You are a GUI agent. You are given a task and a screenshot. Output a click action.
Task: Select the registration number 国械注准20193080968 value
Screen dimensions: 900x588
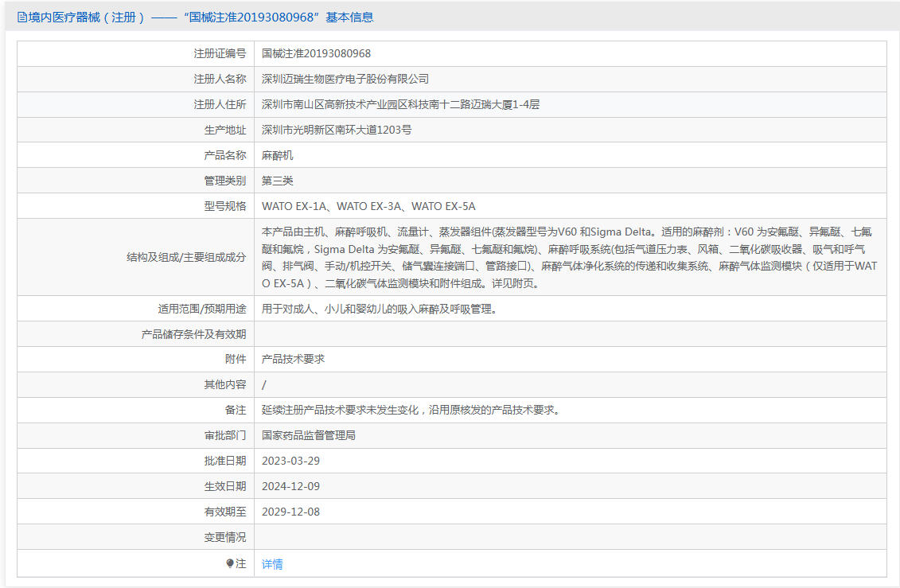pos(316,53)
